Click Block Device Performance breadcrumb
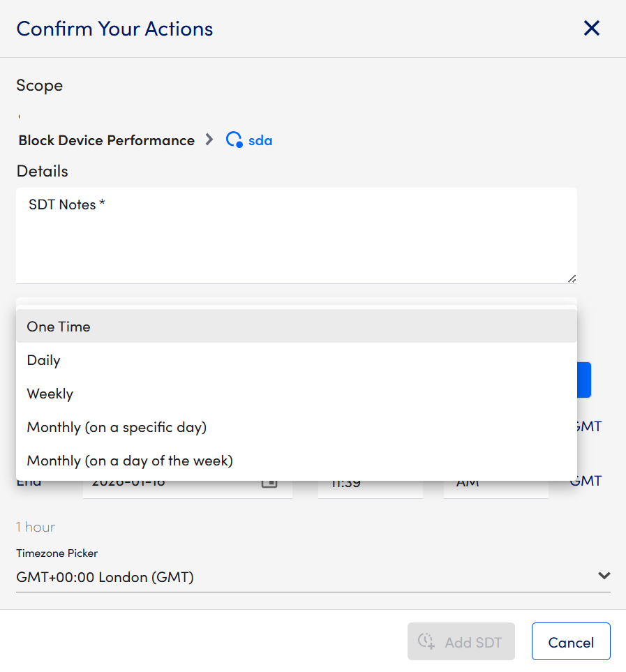 click(x=106, y=140)
